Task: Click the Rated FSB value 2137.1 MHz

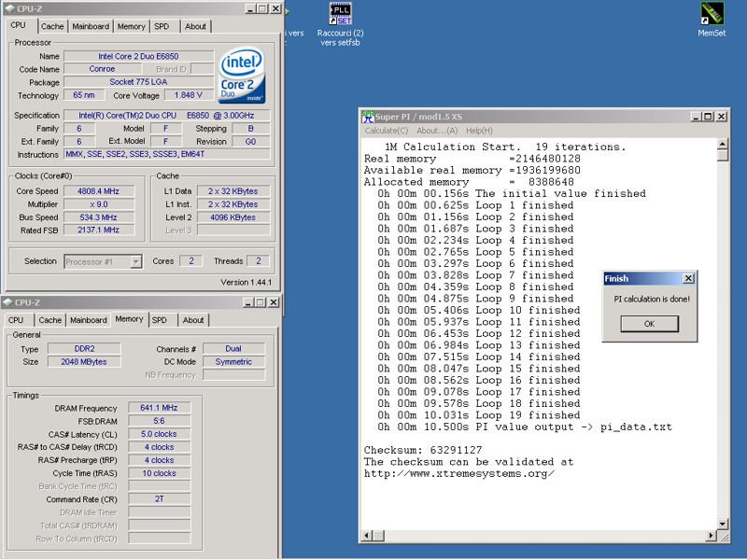Action: (x=99, y=230)
